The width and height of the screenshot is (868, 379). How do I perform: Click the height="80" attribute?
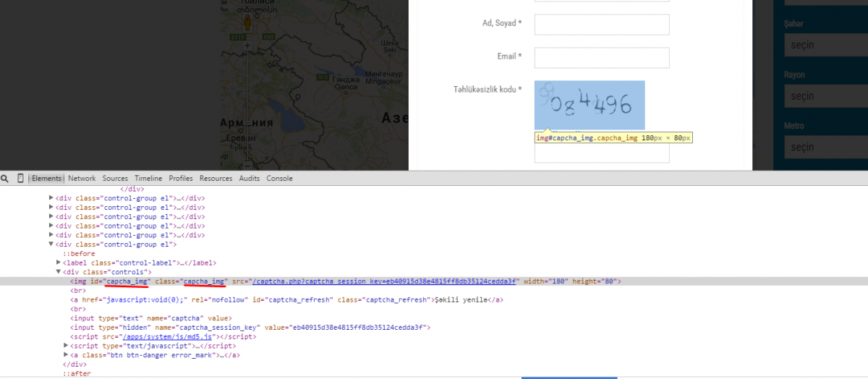coord(595,281)
